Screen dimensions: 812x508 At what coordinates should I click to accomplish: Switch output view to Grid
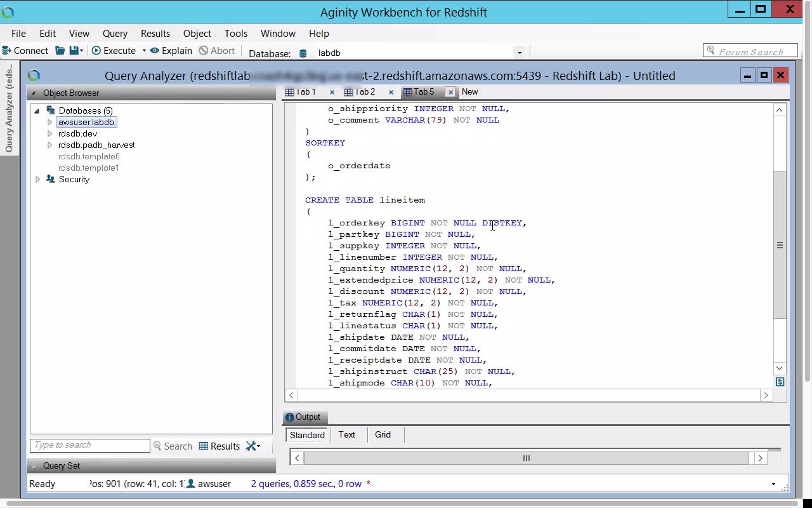(x=383, y=435)
